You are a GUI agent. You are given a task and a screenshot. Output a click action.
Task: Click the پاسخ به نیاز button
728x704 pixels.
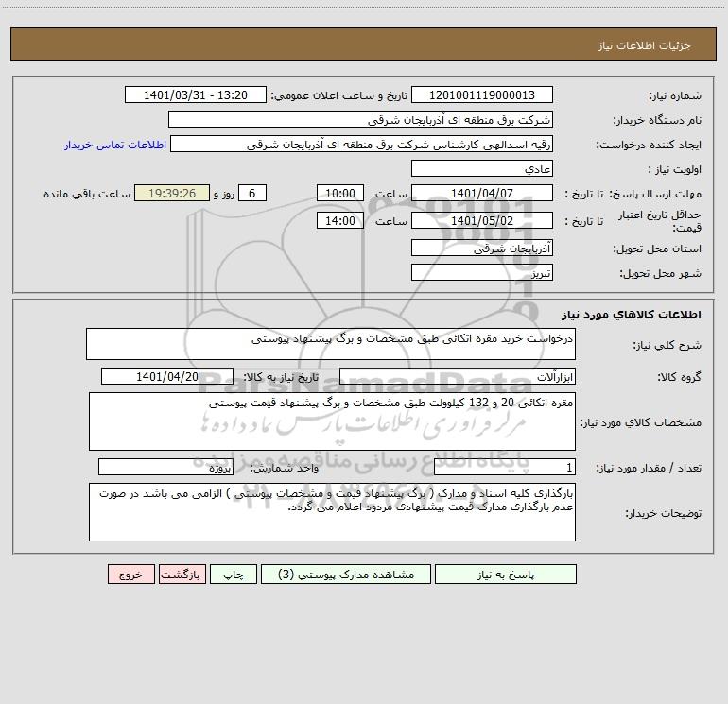505,574
